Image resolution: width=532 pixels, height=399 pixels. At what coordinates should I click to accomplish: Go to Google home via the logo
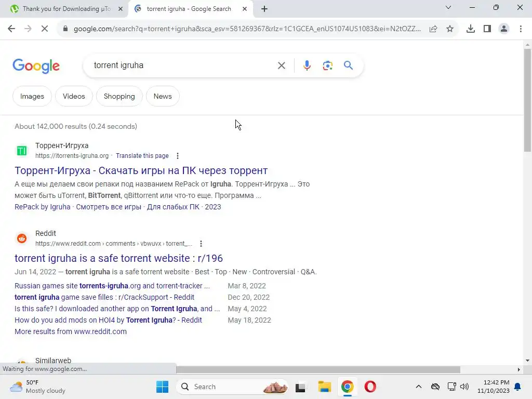coord(36,66)
